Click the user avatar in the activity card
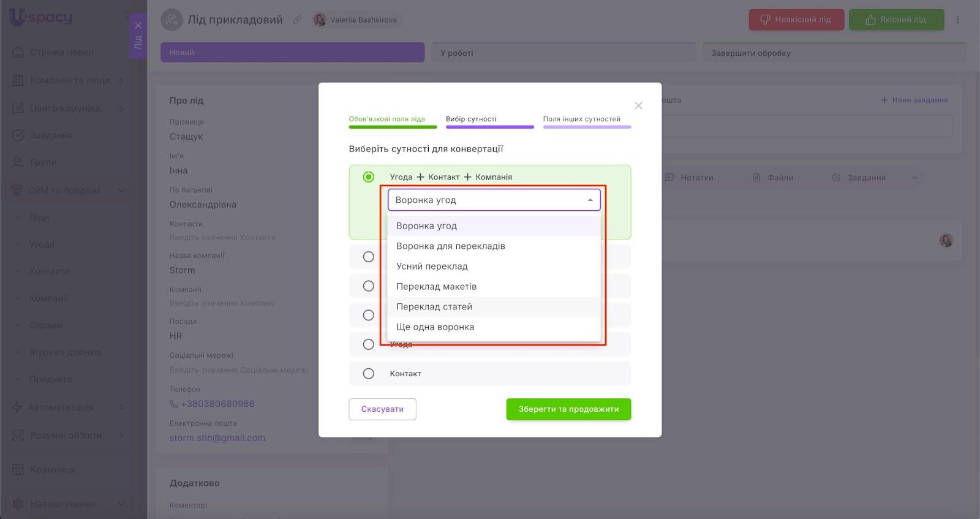 [x=946, y=240]
